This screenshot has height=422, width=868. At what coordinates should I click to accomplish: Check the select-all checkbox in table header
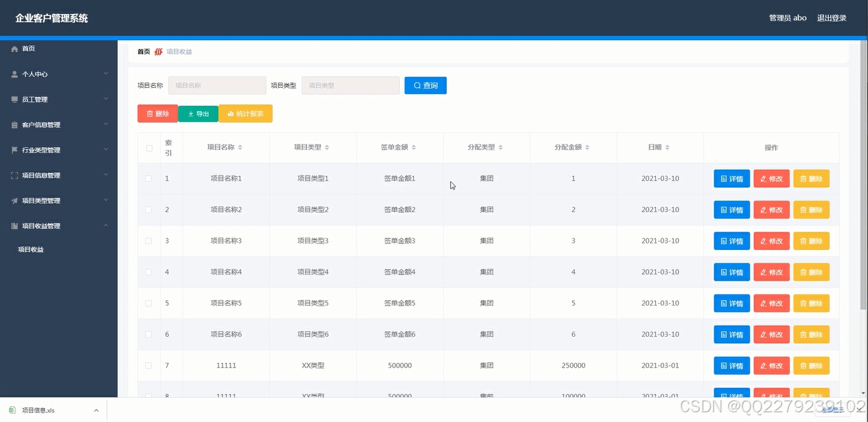click(148, 147)
